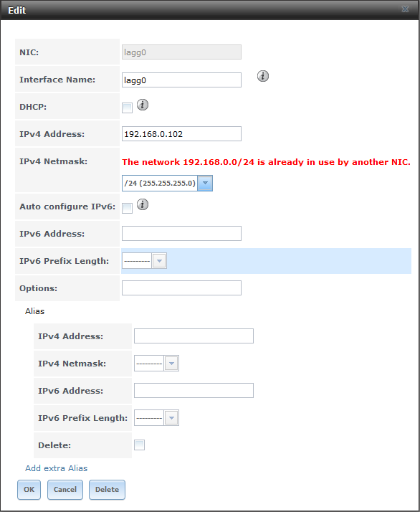Close the Edit dialog
Screen dimensions: 420x512
(405, 9)
